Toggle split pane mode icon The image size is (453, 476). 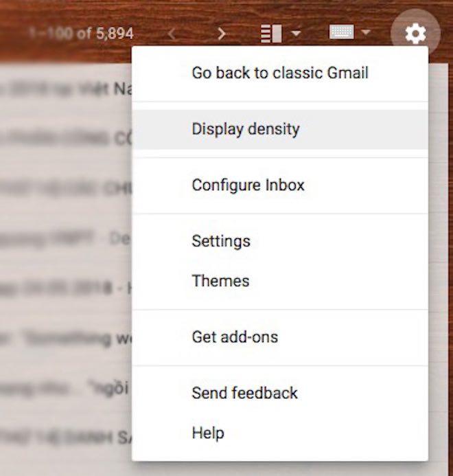(x=271, y=34)
